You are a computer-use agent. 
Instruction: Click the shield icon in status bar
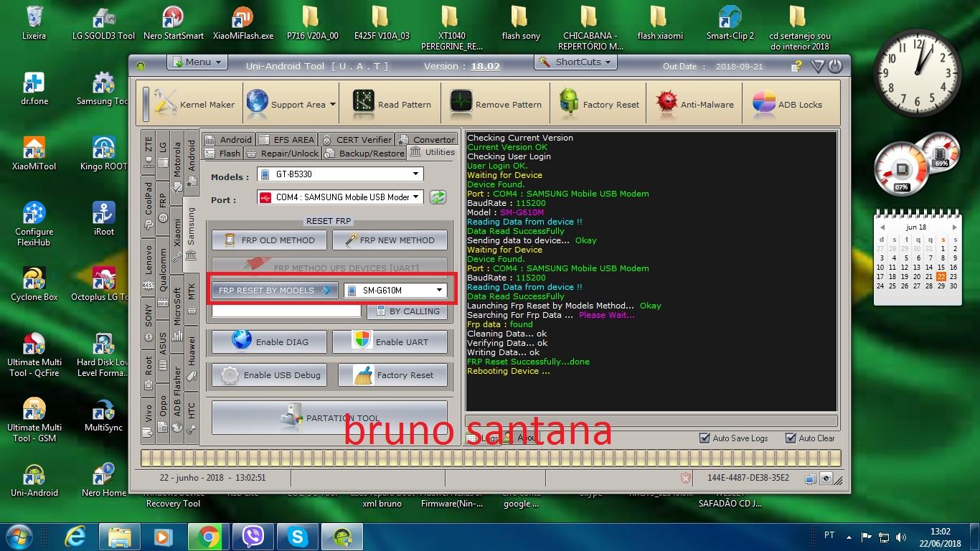point(686,478)
